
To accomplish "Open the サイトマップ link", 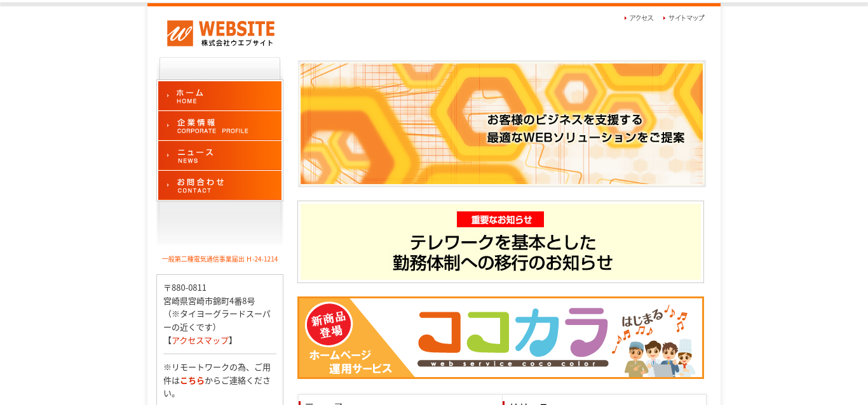I will coord(685,18).
